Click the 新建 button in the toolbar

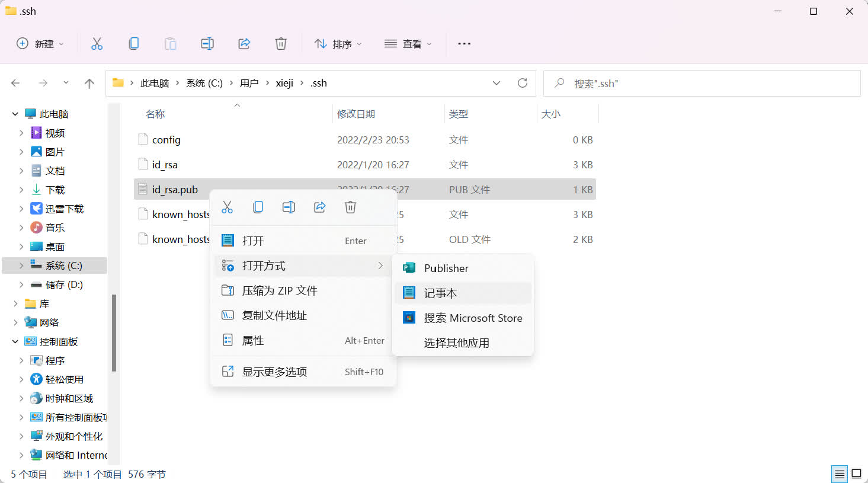(40, 44)
